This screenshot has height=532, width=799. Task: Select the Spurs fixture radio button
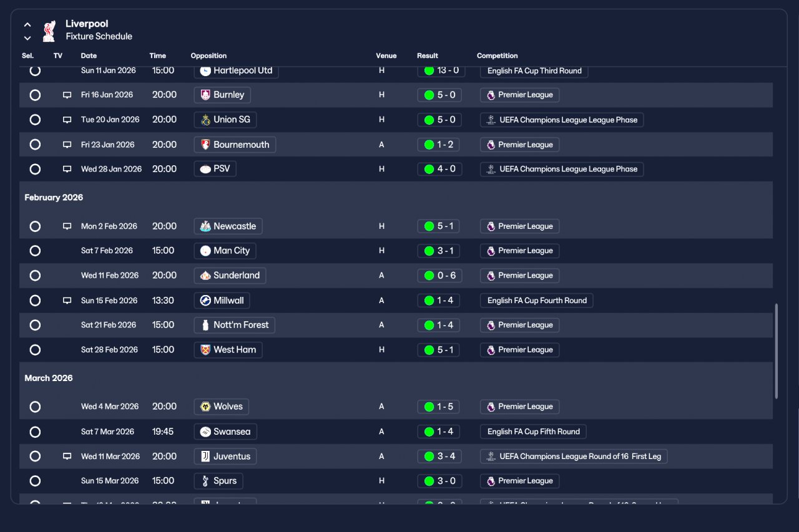pyautogui.click(x=35, y=481)
